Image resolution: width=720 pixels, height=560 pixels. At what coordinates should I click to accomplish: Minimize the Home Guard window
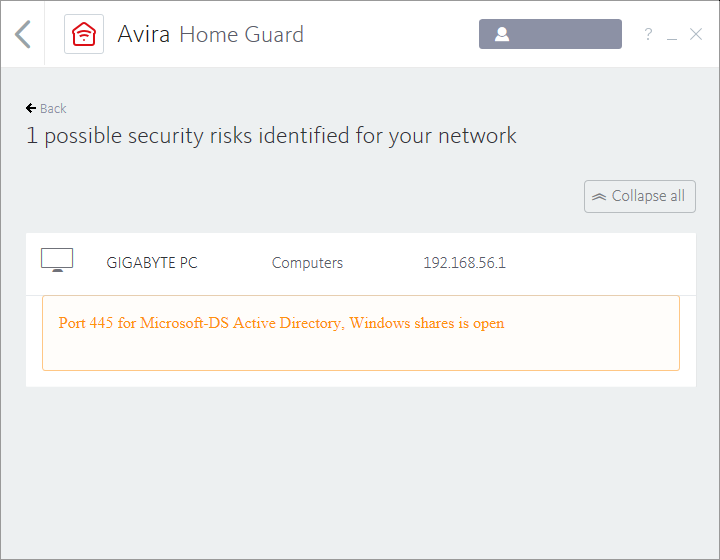coord(672,35)
